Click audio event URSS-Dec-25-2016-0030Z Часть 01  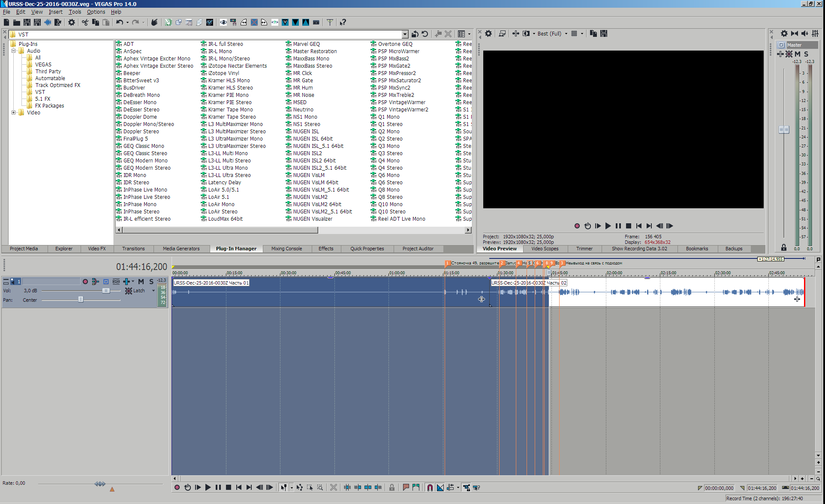click(x=330, y=292)
